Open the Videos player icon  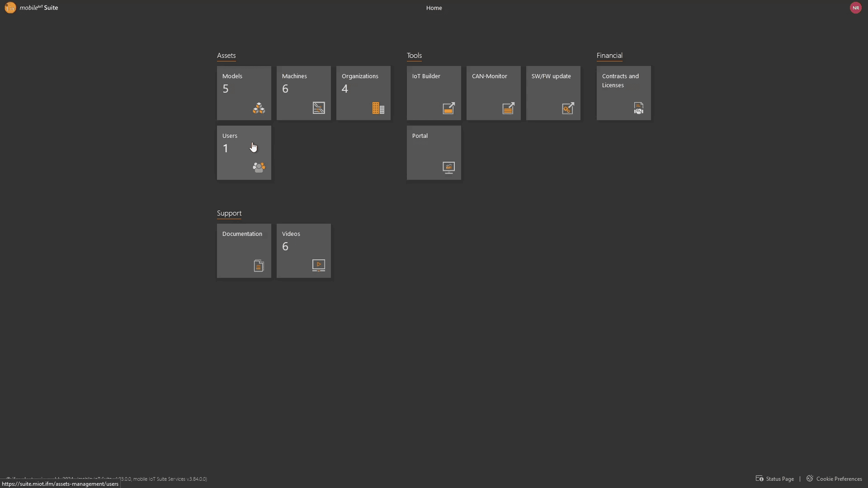coord(318,265)
